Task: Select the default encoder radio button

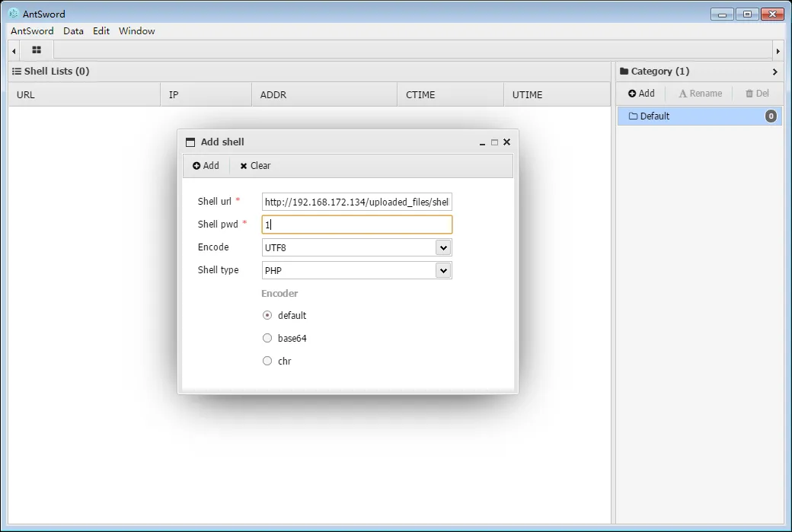Action: 267,315
